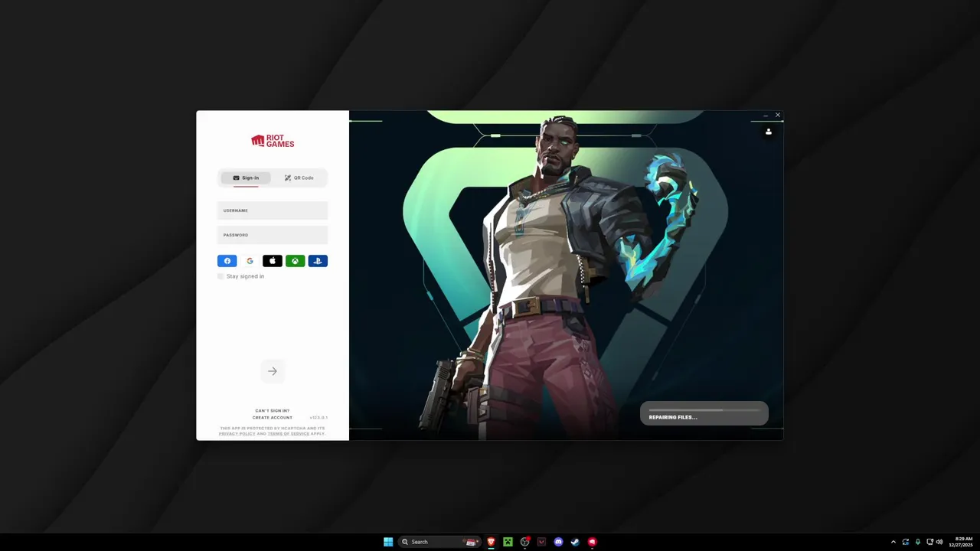Image resolution: width=980 pixels, height=551 pixels.
Task: Switch to the Sign-in tab
Action: [x=246, y=178]
